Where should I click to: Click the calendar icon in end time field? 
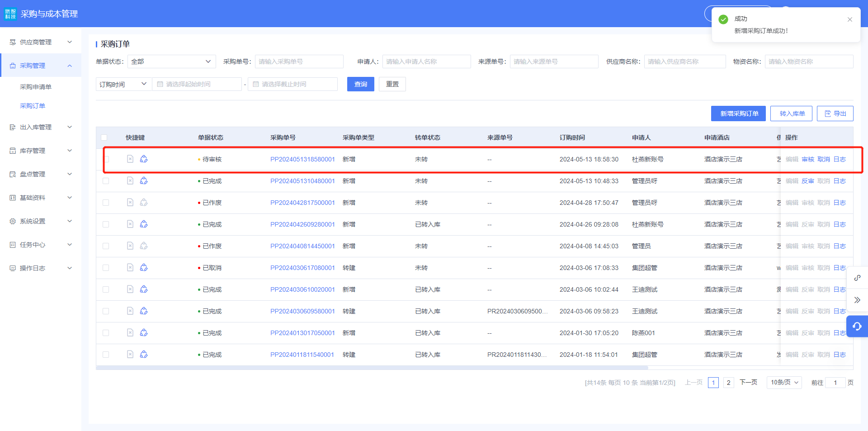point(256,84)
